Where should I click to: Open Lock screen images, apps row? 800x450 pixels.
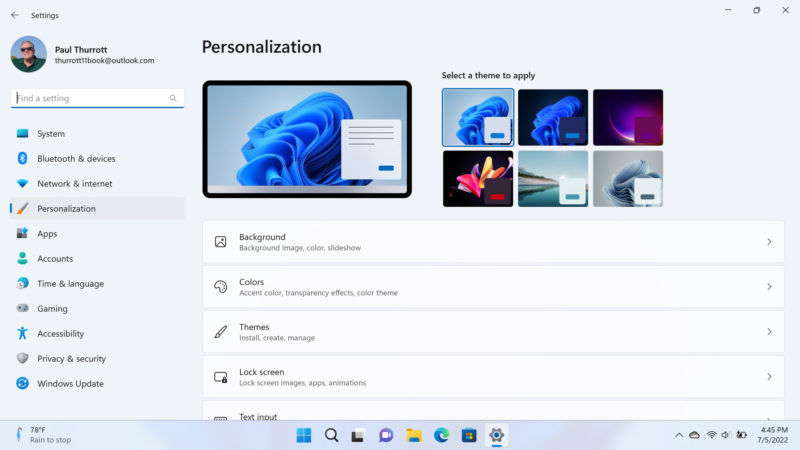coord(493,377)
